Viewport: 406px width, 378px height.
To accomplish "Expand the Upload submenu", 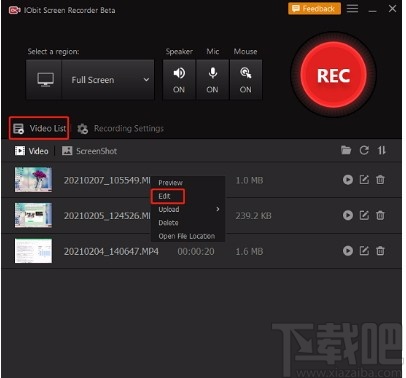I will [188, 209].
